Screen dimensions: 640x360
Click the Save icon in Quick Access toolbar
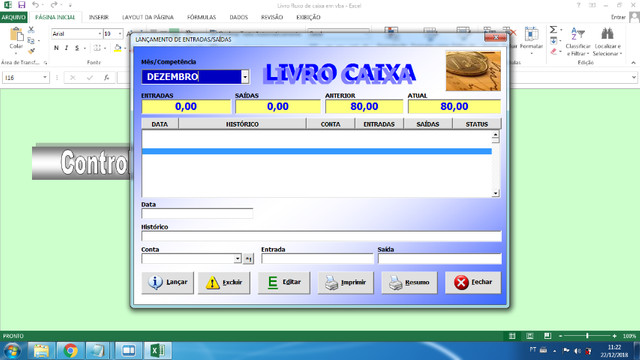point(22,5)
